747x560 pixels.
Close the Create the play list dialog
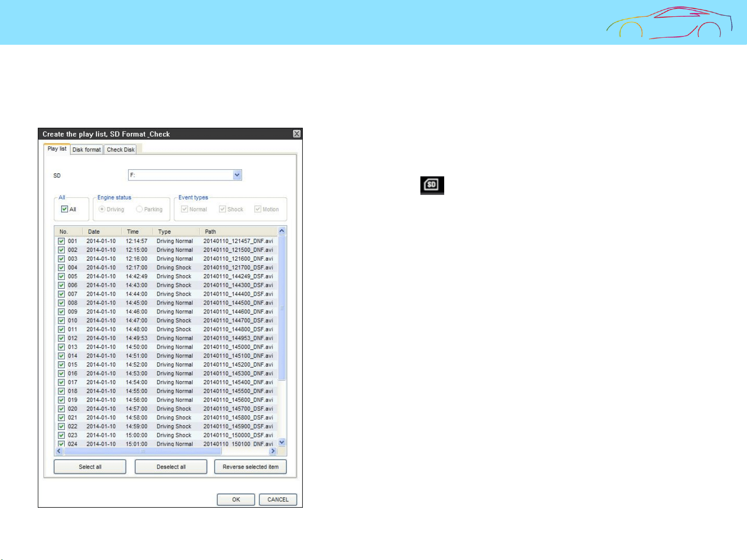(297, 134)
